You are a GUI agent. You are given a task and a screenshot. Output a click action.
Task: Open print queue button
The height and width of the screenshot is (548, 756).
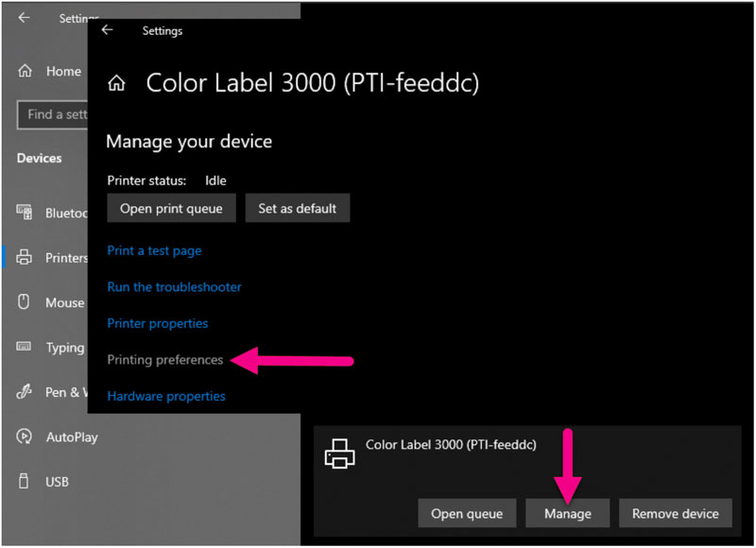tap(171, 208)
